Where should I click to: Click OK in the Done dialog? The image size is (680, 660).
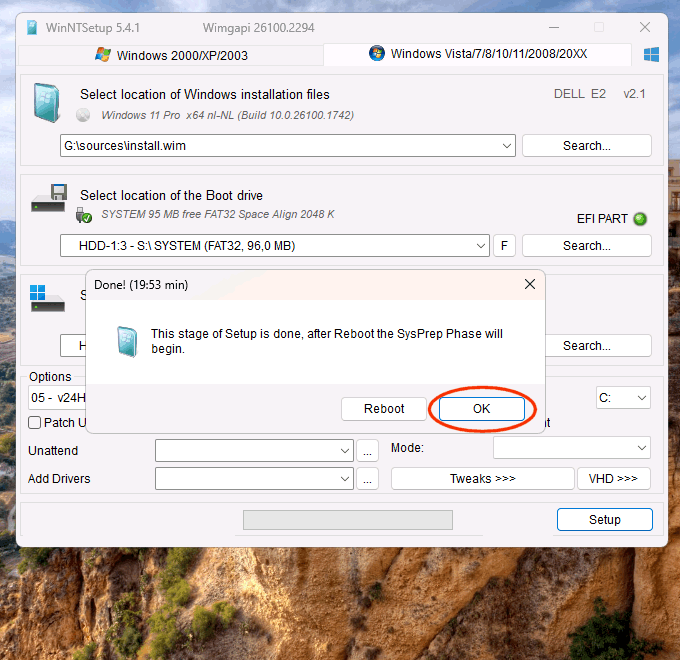coord(481,408)
